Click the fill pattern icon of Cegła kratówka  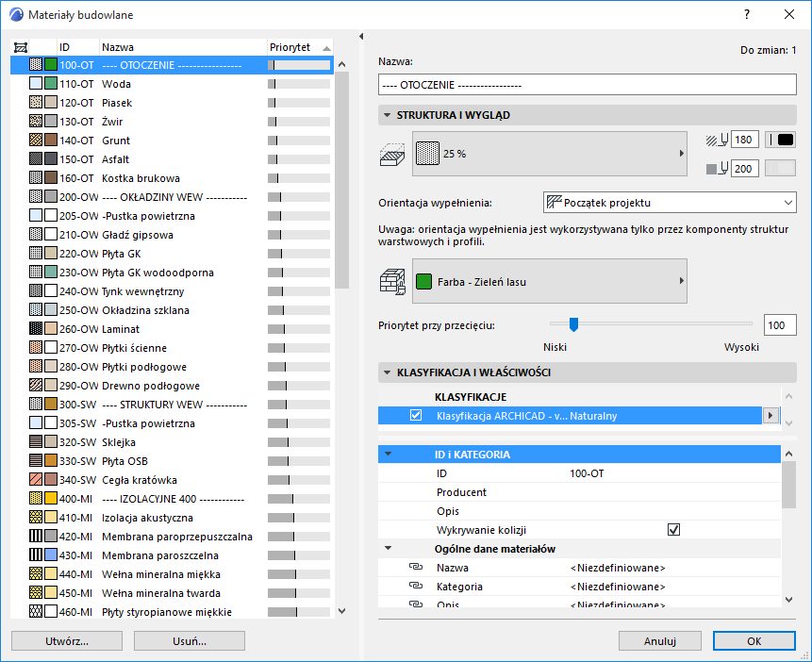click(36, 480)
